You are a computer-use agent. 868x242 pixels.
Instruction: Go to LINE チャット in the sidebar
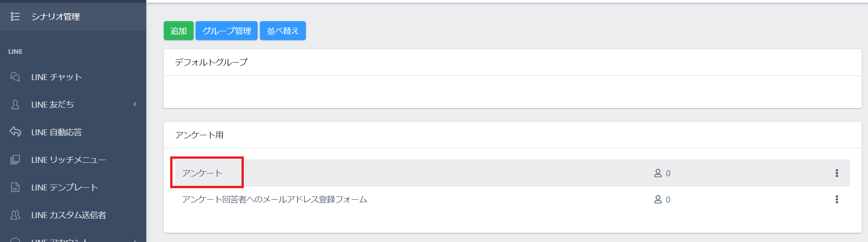(x=57, y=77)
